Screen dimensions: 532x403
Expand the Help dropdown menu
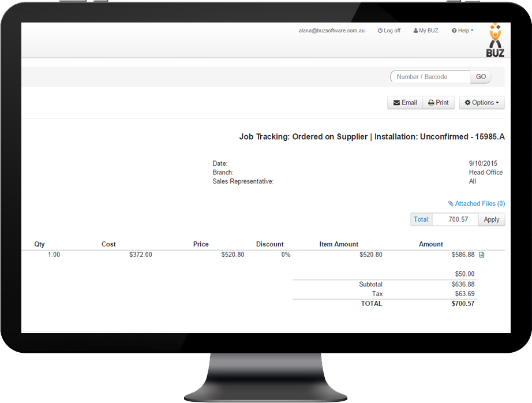[x=462, y=31]
